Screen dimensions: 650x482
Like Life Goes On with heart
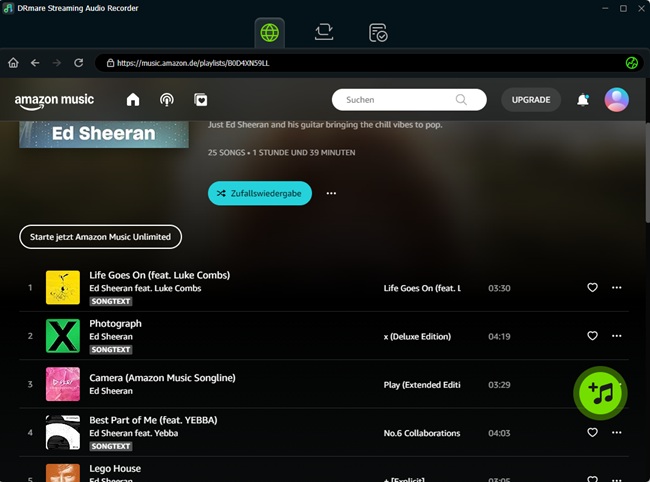pyautogui.click(x=592, y=287)
